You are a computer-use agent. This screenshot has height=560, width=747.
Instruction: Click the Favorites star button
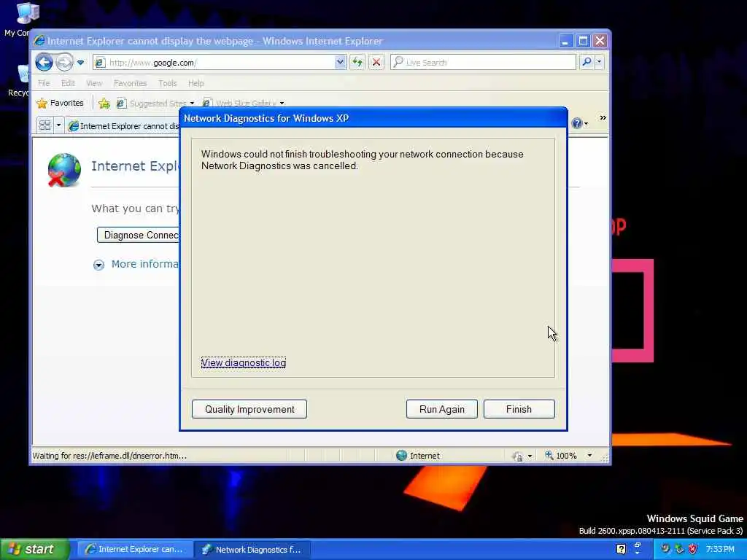[61, 103]
